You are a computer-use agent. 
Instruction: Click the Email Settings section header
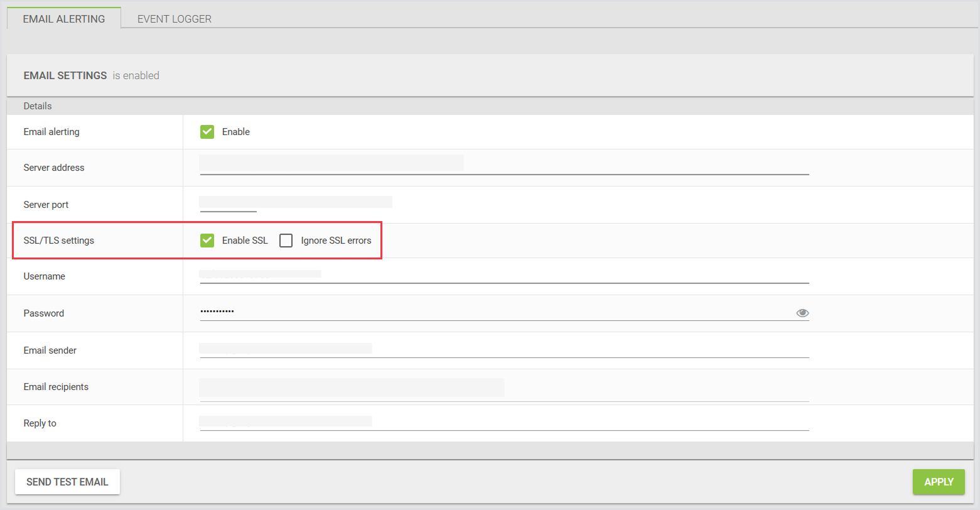click(65, 75)
